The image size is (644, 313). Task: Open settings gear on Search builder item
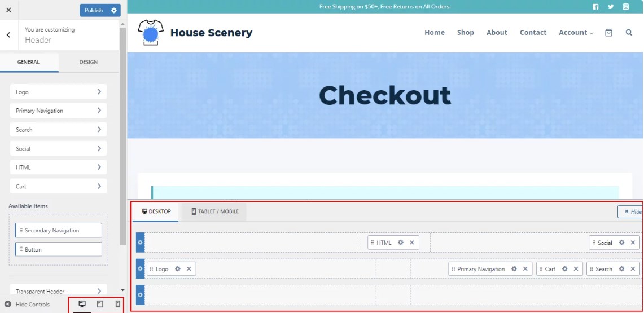(x=621, y=268)
